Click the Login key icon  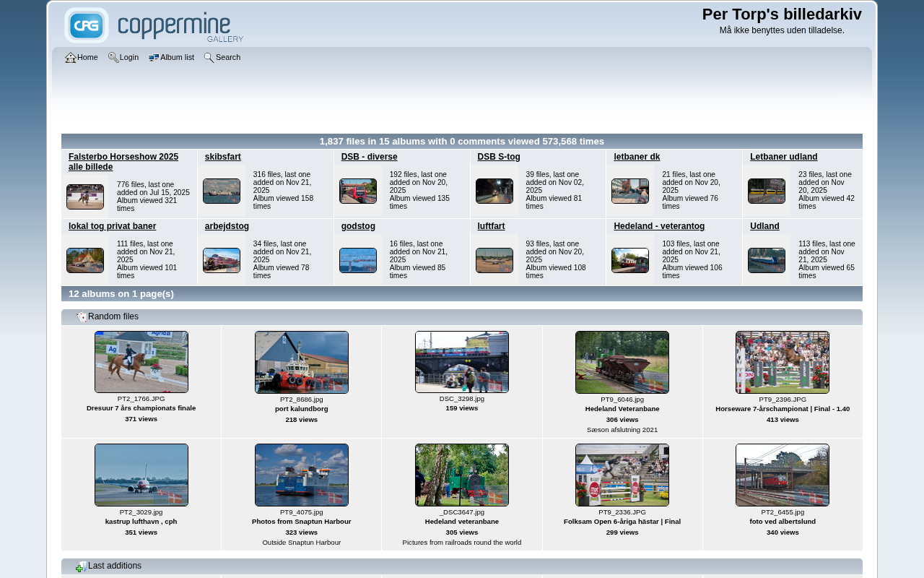113,58
